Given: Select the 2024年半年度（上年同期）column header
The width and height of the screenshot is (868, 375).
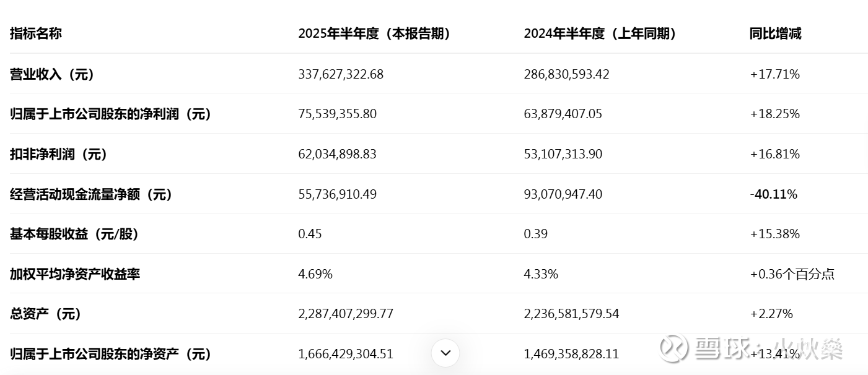Looking at the screenshot, I should (600, 33).
